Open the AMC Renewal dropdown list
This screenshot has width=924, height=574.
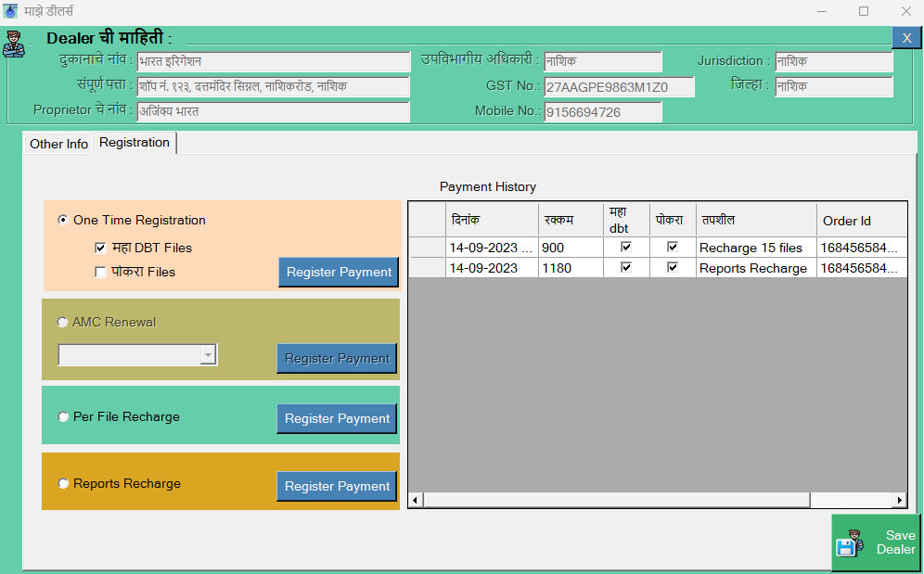click(x=208, y=355)
